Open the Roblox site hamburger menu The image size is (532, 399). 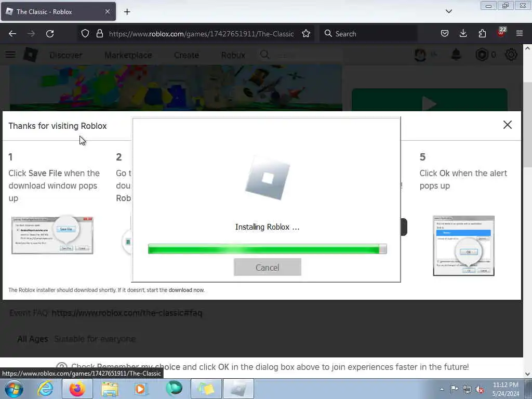click(10, 54)
